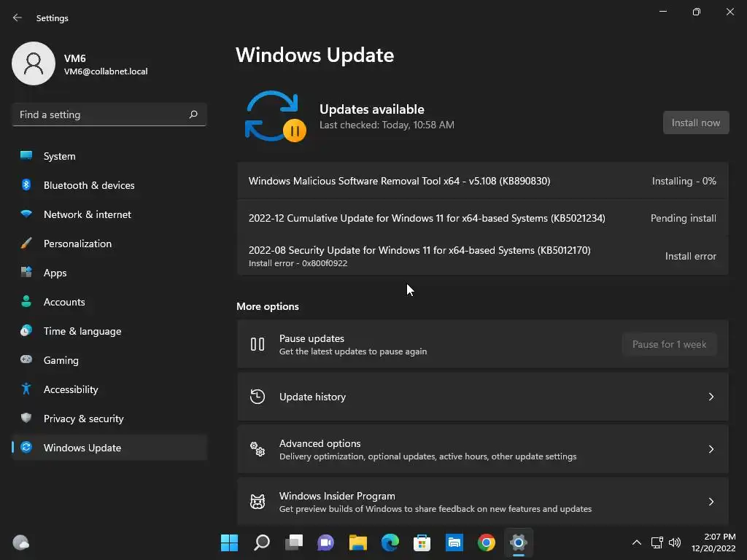Click the Time & language clock icon
Screen dimensions: 747x560
[x=26, y=330]
